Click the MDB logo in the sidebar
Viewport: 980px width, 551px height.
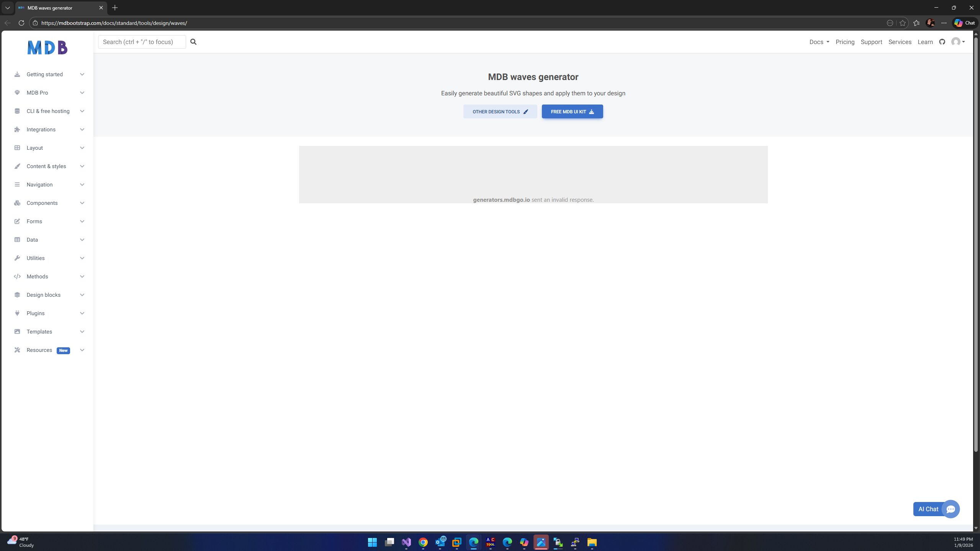tap(47, 47)
